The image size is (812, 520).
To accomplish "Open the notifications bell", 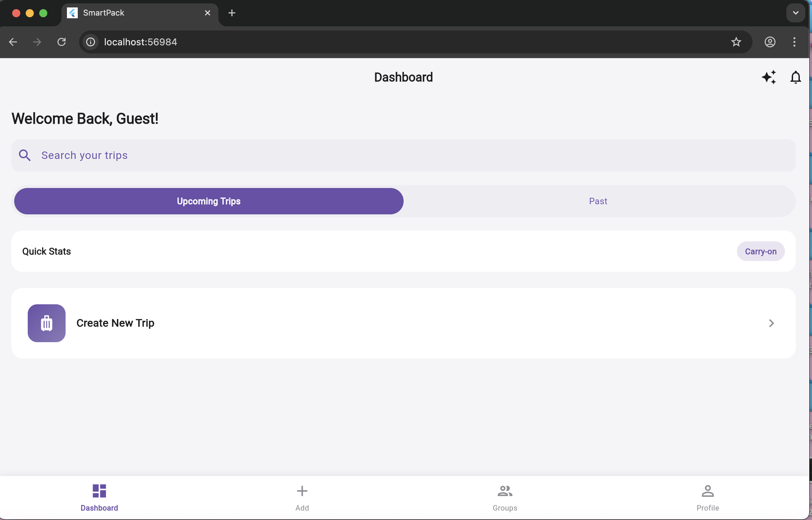I will 795,77.
